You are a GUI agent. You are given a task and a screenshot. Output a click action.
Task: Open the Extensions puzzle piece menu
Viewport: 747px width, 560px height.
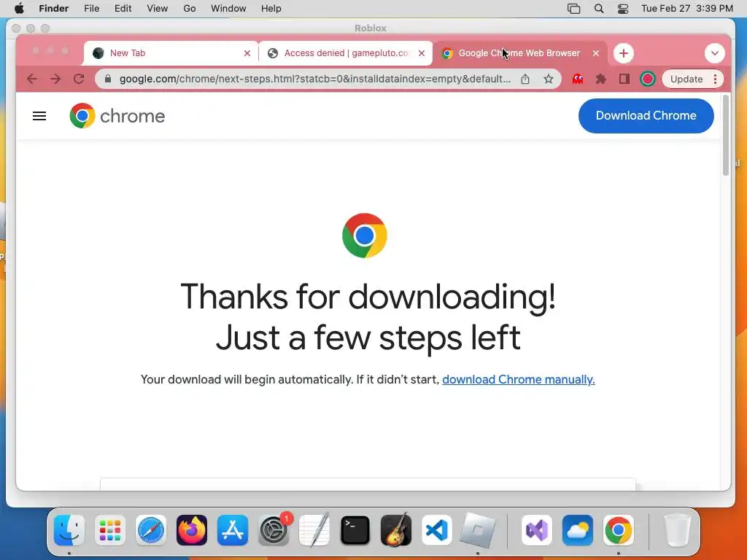click(601, 79)
